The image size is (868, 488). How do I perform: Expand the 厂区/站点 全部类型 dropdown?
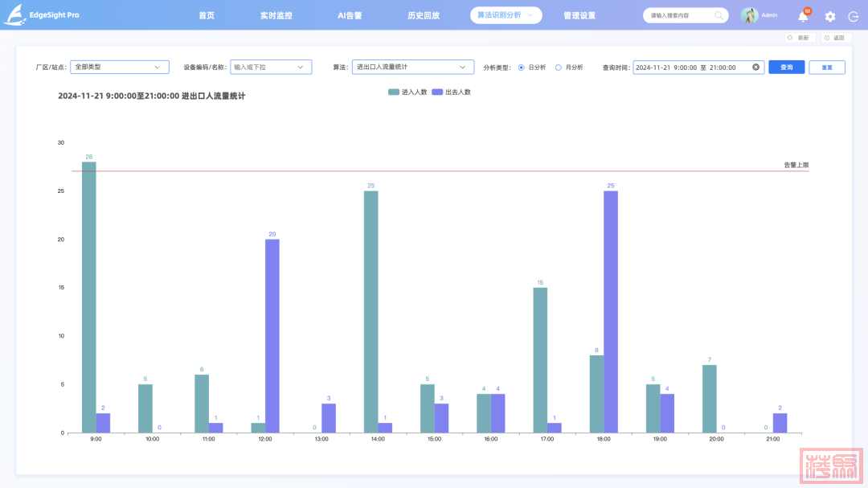coord(119,68)
